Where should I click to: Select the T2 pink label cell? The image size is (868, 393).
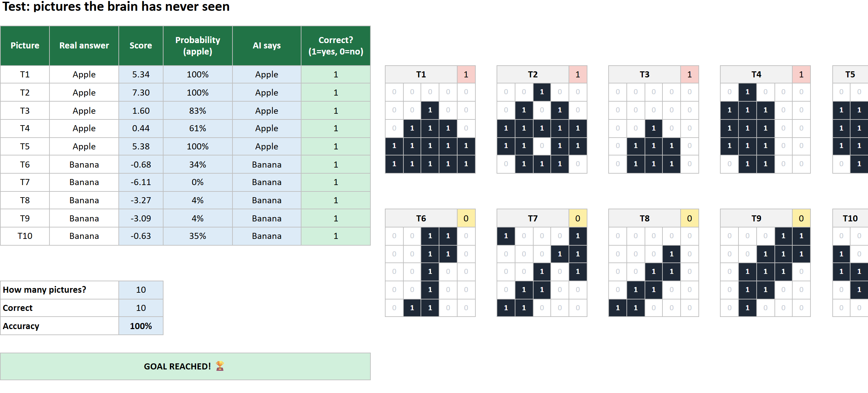pos(578,74)
